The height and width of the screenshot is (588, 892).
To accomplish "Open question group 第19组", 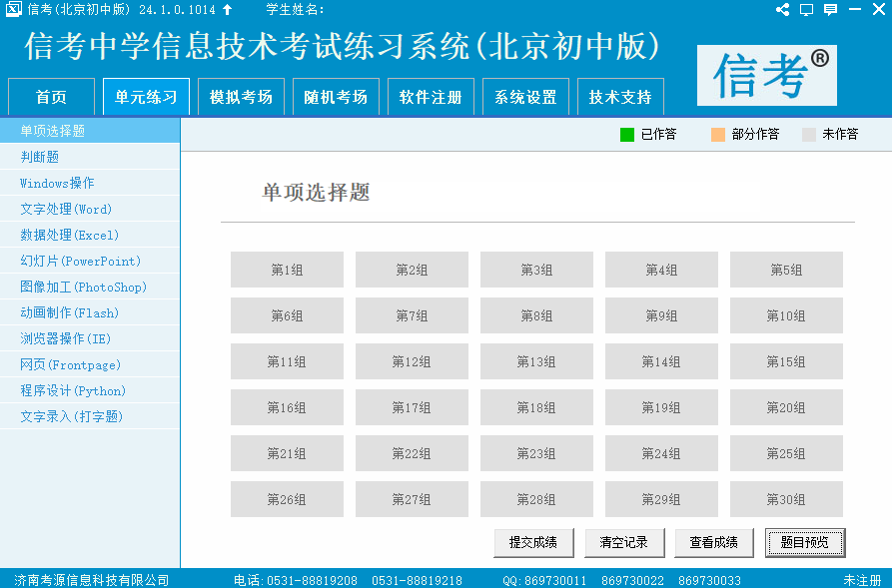I will 661,407.
